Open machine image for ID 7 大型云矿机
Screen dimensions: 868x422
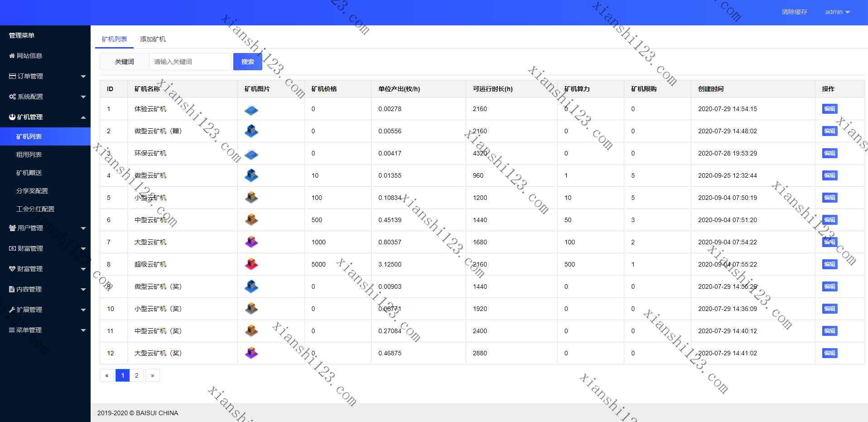click(251, 242)
